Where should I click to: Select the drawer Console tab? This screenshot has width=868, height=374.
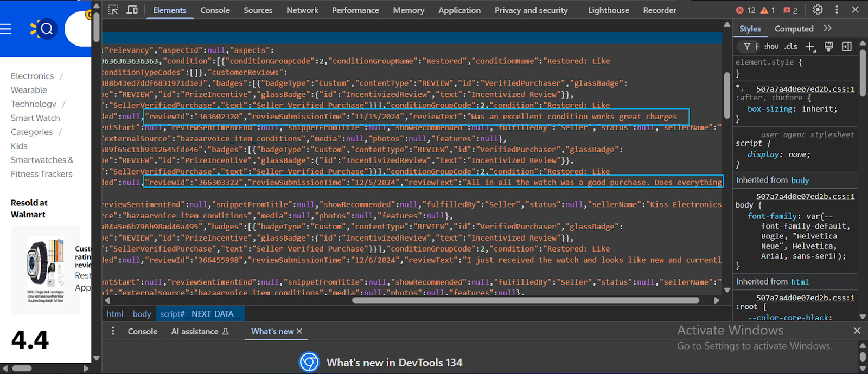pyautogui.click(x=142, y=331)
